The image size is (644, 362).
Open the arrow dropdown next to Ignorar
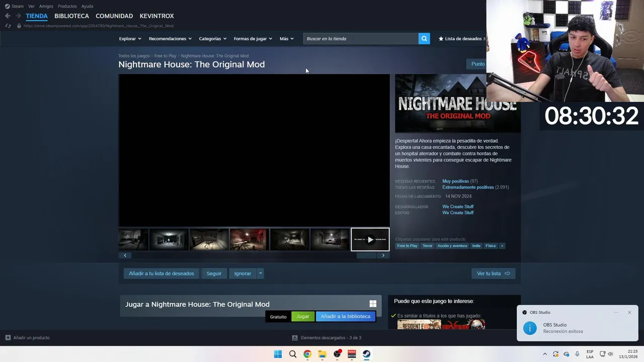[260, 274]
